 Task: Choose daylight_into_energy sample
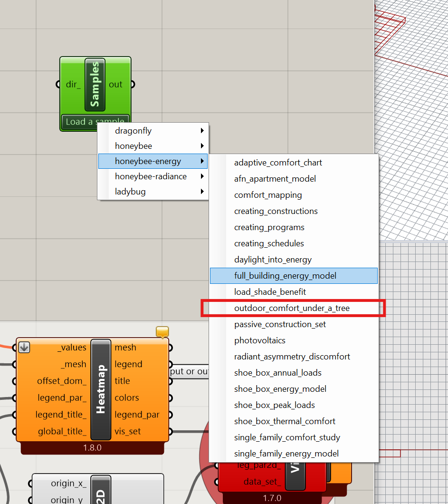pos(294,260)
